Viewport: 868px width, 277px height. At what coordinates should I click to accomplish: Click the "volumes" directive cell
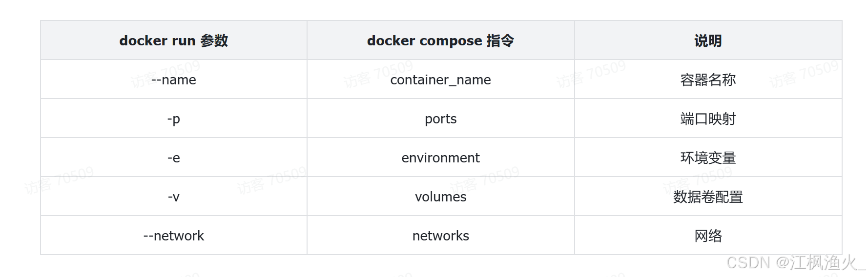440,197
